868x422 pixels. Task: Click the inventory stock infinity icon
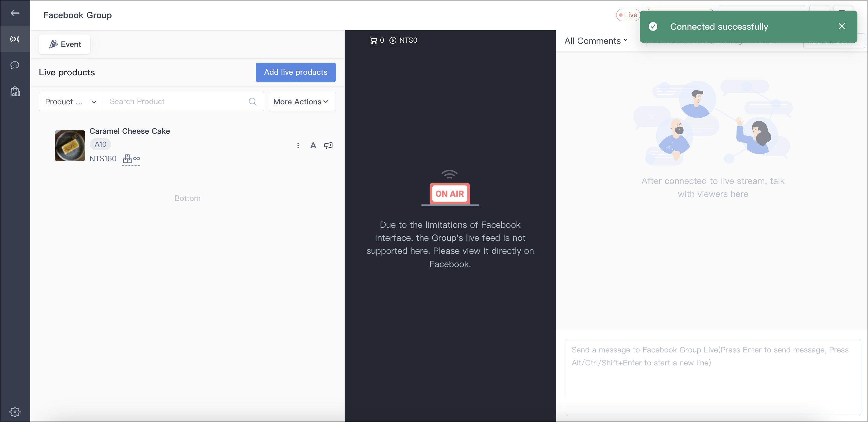pyautogui.click(x=131, y=159)
